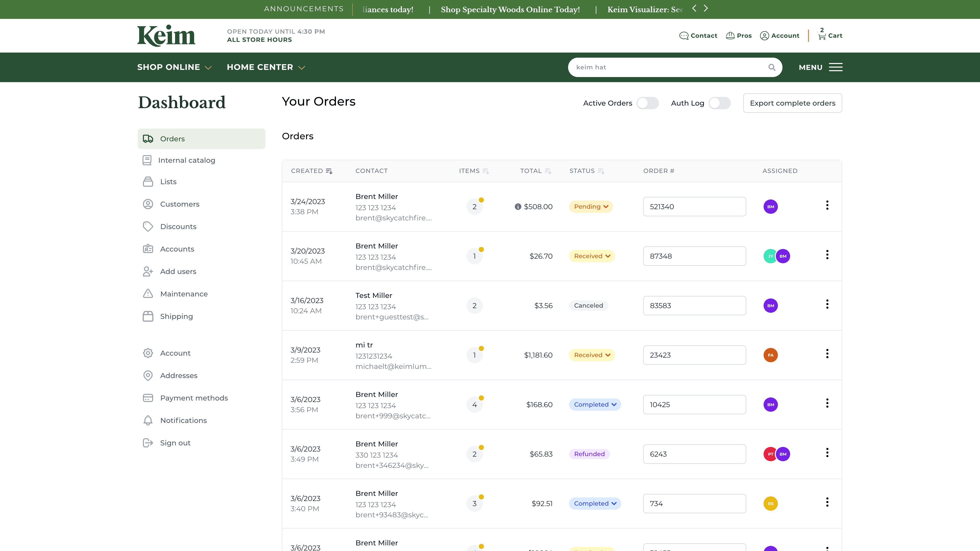Image resolution: width=980 pixels, height=551 pixels.
Task: Click next announcement arrow
Action: click(x=706, y=8)
